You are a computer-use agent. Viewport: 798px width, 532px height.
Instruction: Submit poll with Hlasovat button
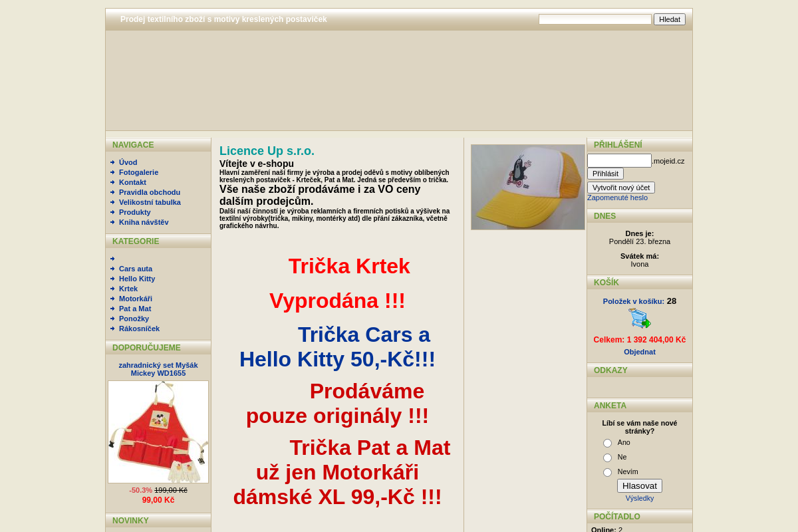tap(640, 486)
